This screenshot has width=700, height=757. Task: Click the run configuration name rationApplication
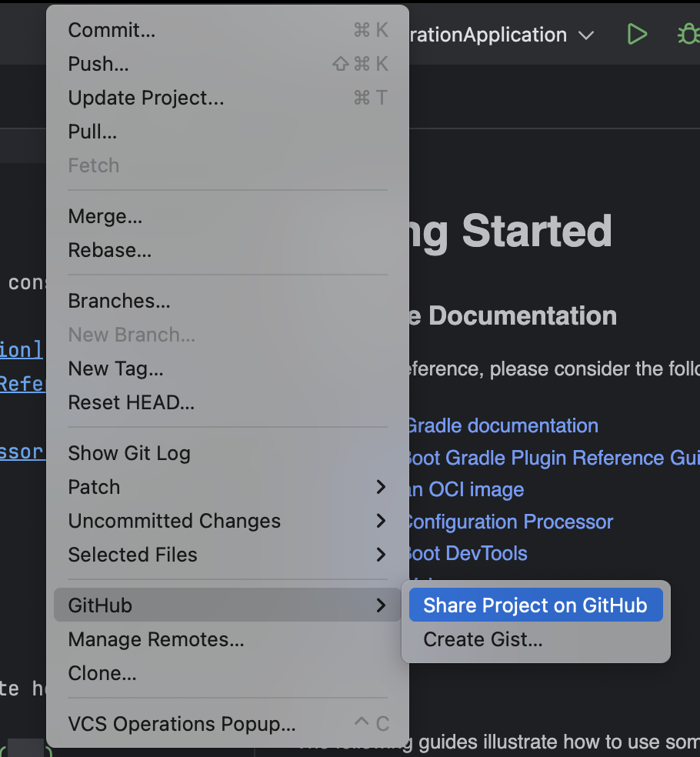click(488, 35)
